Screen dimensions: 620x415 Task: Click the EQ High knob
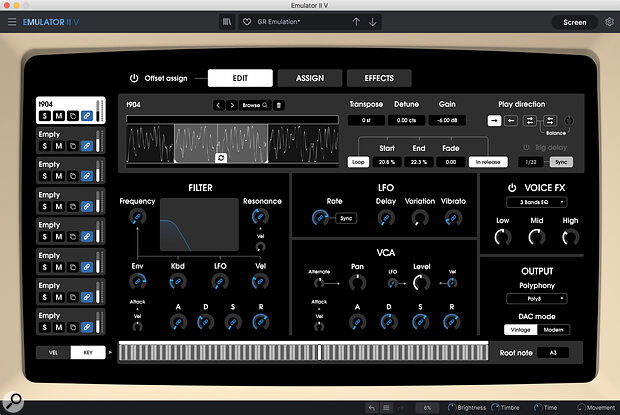(571, 237)
